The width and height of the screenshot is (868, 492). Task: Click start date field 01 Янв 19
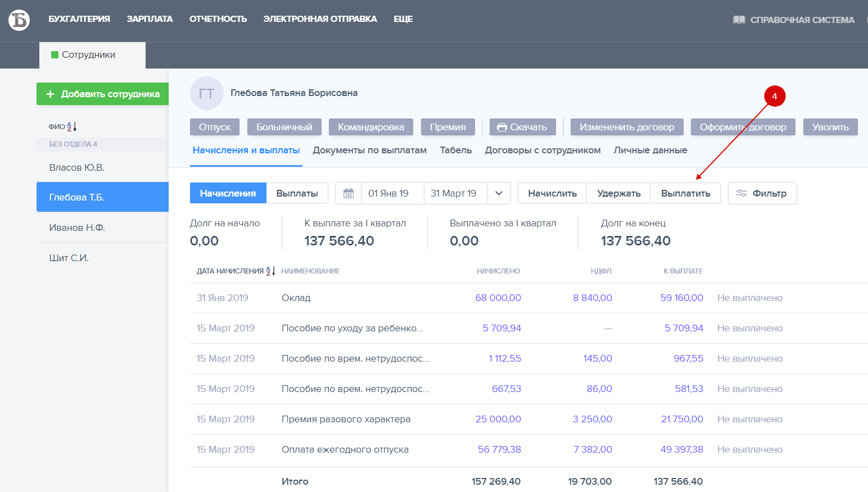pos(392,193)
